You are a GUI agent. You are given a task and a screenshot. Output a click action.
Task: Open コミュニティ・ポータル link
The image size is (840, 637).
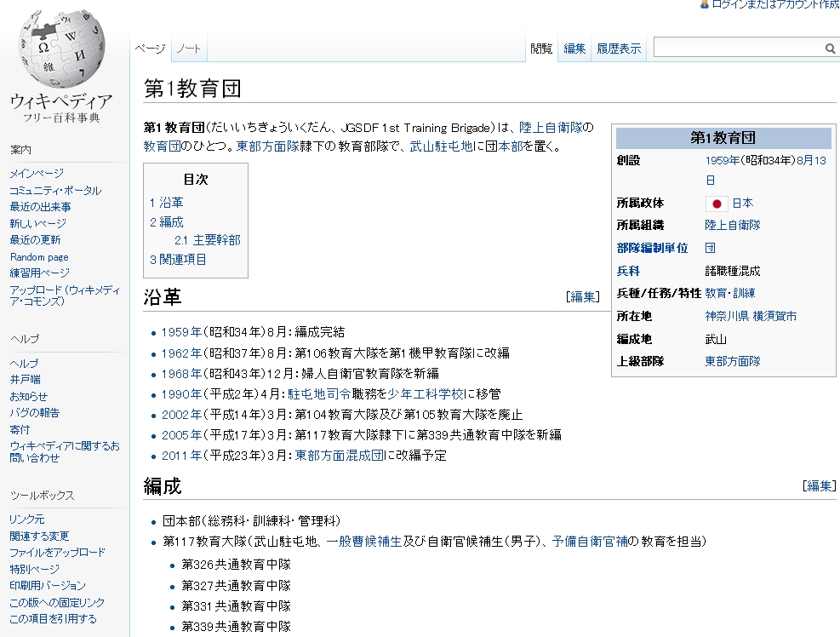click(x=55, y=191)
